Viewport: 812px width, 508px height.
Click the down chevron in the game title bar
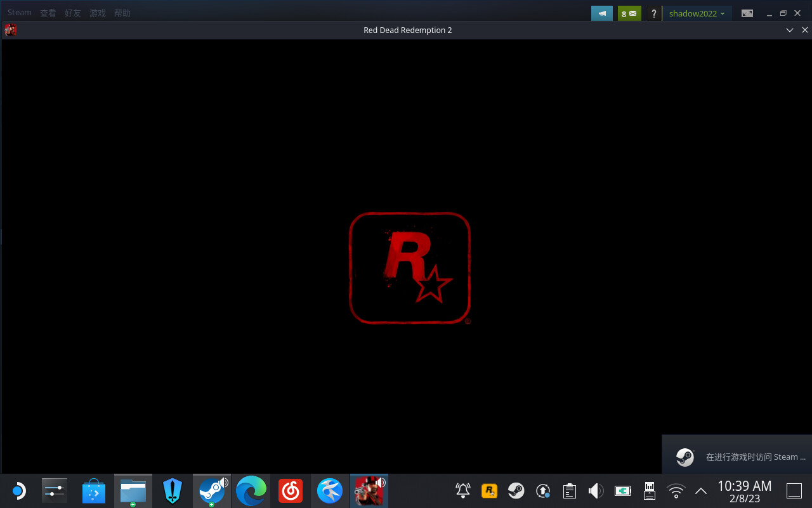coord(790,30)
